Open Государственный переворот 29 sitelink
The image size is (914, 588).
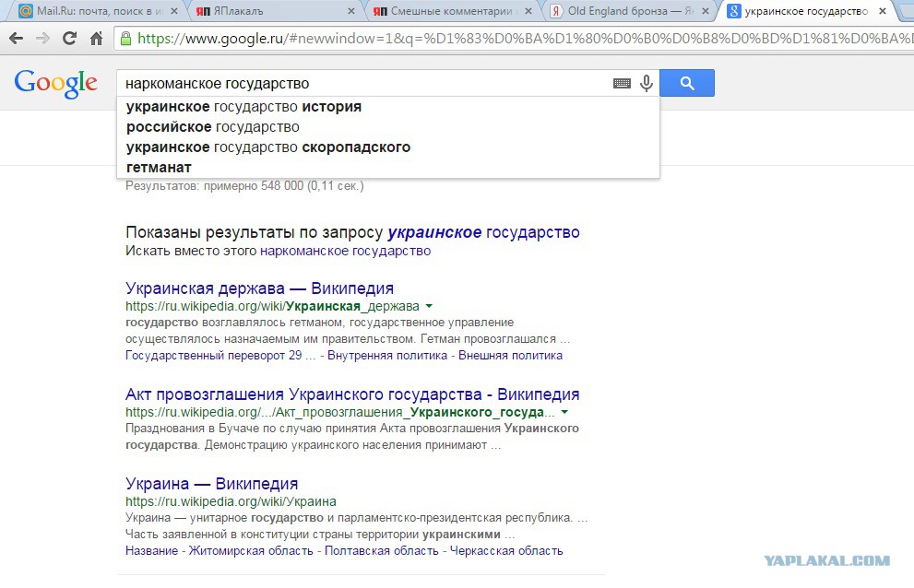tap(220, 356)
